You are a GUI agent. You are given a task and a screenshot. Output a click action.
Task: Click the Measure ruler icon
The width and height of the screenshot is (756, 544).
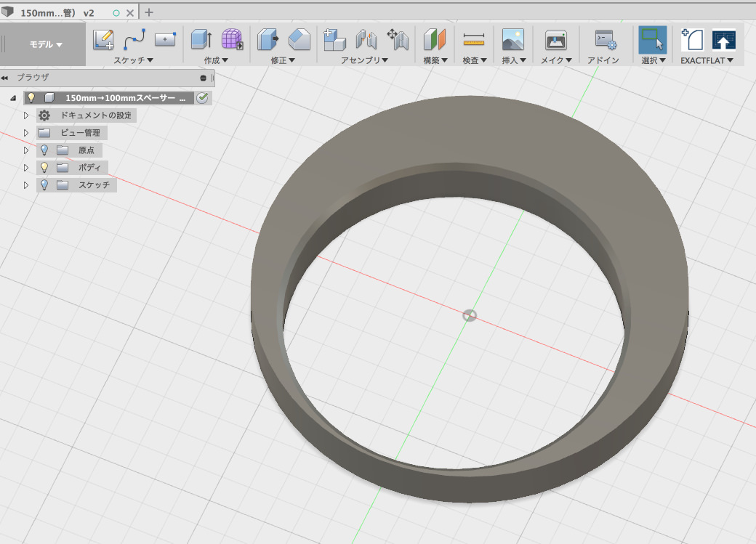[x=473, y=40]
